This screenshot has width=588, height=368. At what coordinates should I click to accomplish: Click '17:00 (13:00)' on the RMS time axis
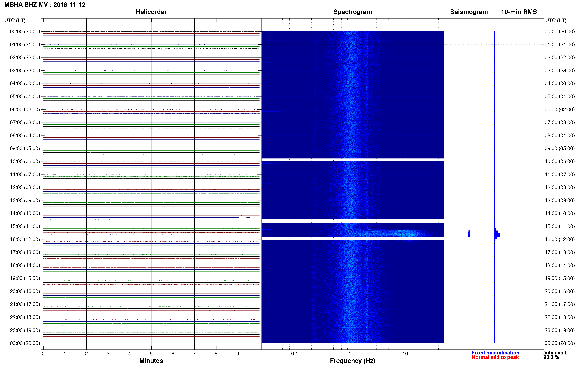[x=560, y=252]
